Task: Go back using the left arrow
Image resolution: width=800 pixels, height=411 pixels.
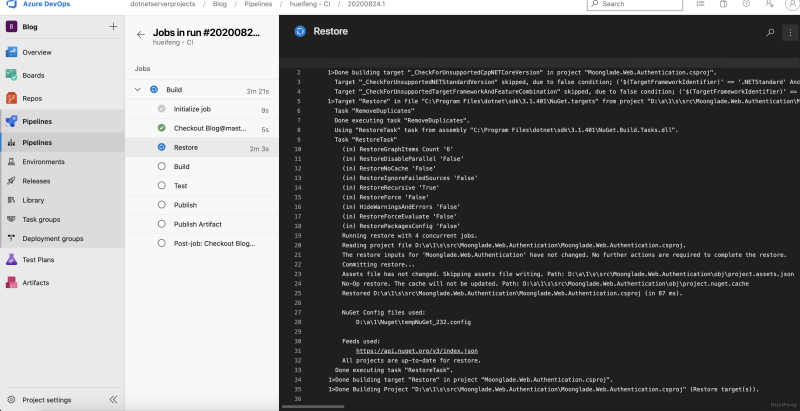Action: 141,35
